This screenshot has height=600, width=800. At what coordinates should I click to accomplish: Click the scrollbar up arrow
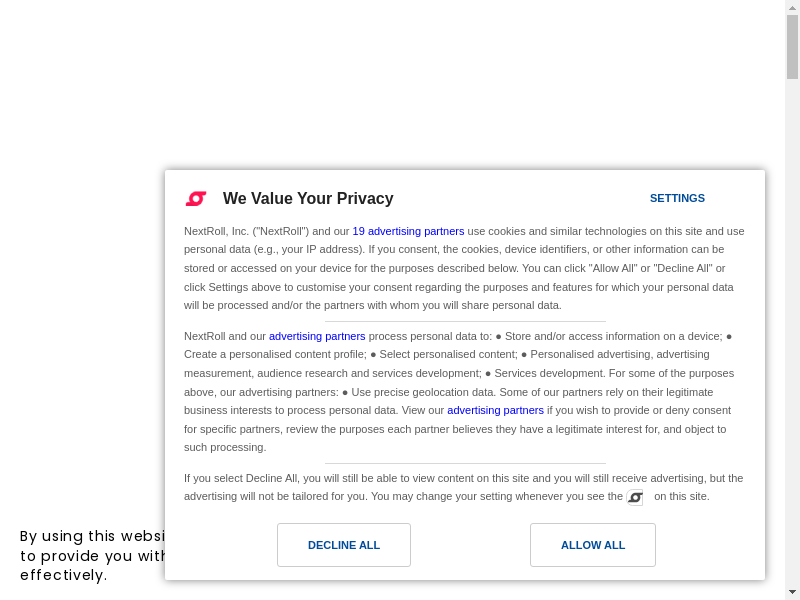coord(792,7)
